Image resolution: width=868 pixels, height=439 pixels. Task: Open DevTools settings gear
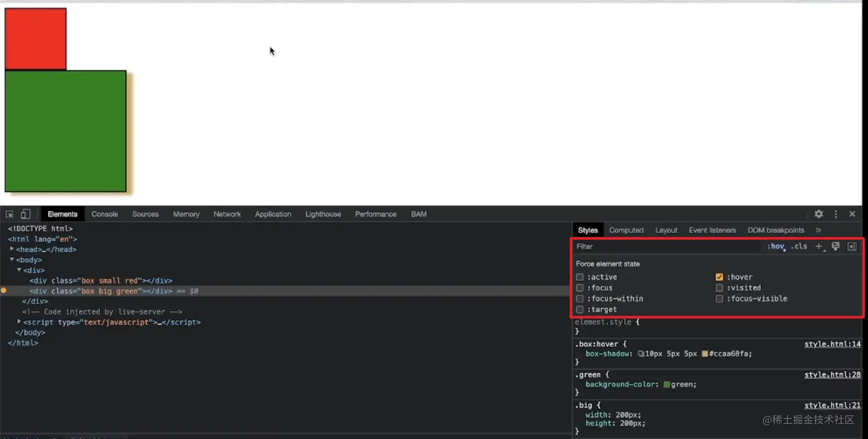(819, 214)
